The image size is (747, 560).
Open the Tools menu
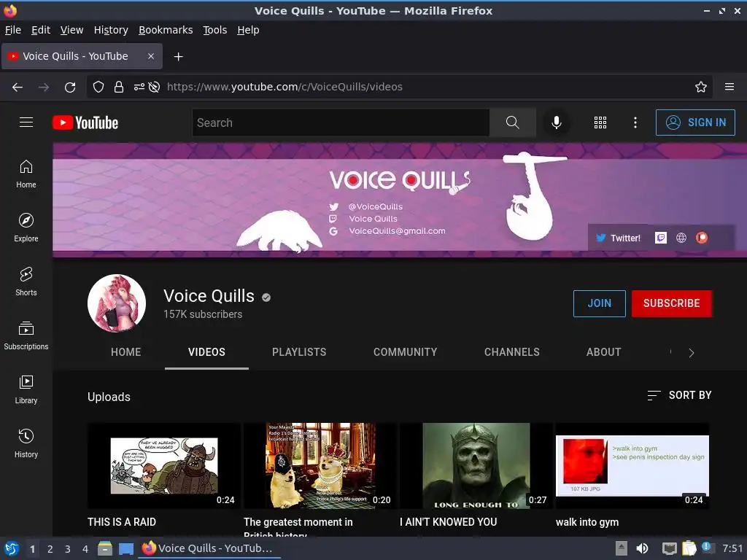[215, 30]
